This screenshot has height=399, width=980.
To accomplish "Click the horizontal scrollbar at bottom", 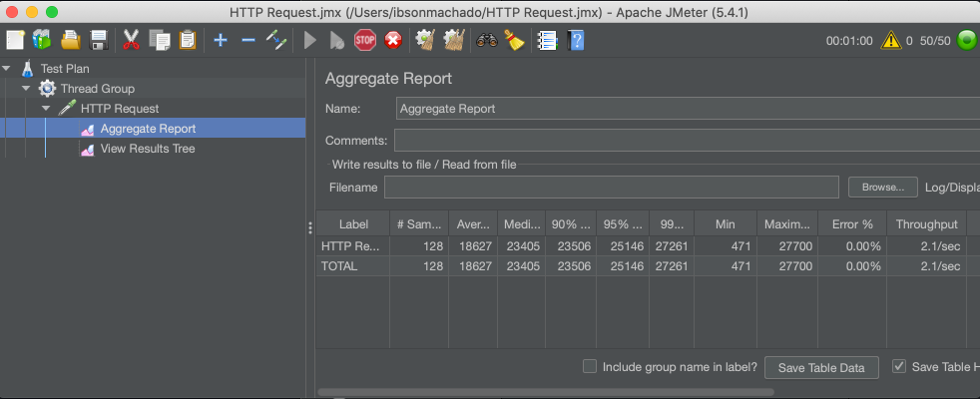I will click(x=546, y=393).
